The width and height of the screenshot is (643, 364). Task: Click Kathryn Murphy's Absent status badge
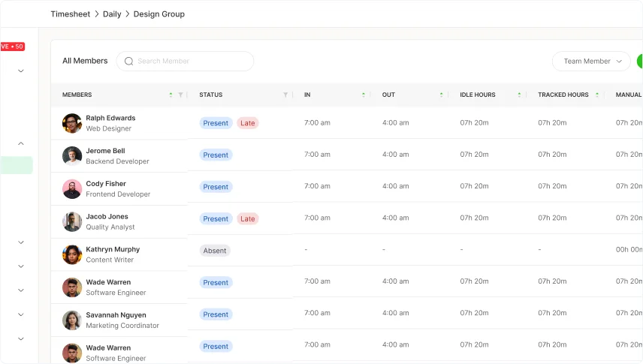click(215, 251)
